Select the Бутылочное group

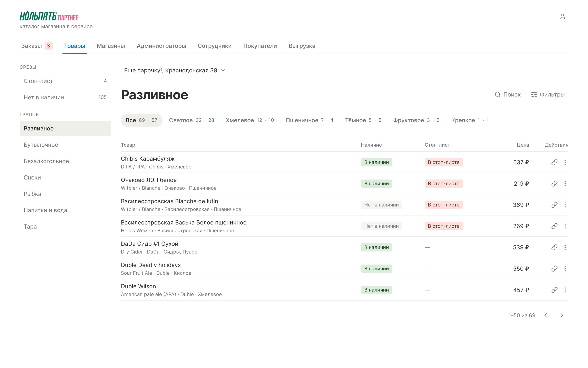click(65, 145)
